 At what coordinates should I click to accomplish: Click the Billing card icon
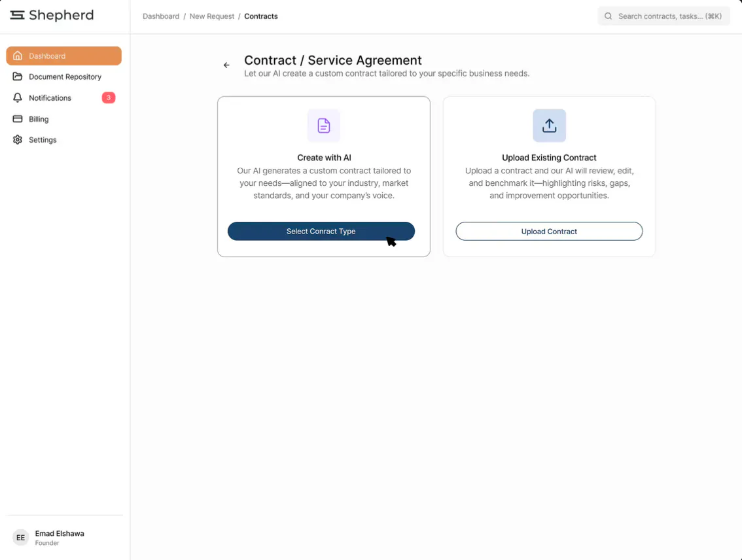pos(18,118)
